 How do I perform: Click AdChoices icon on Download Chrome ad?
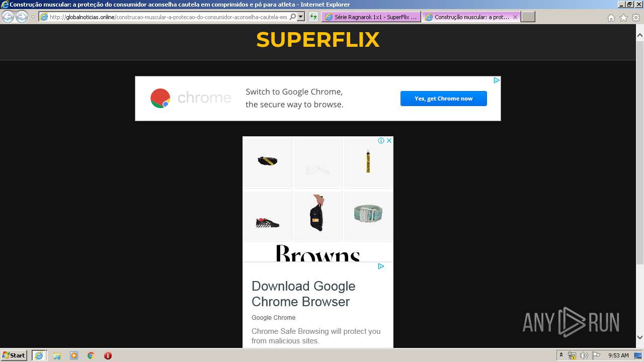(x=381, y=266)
